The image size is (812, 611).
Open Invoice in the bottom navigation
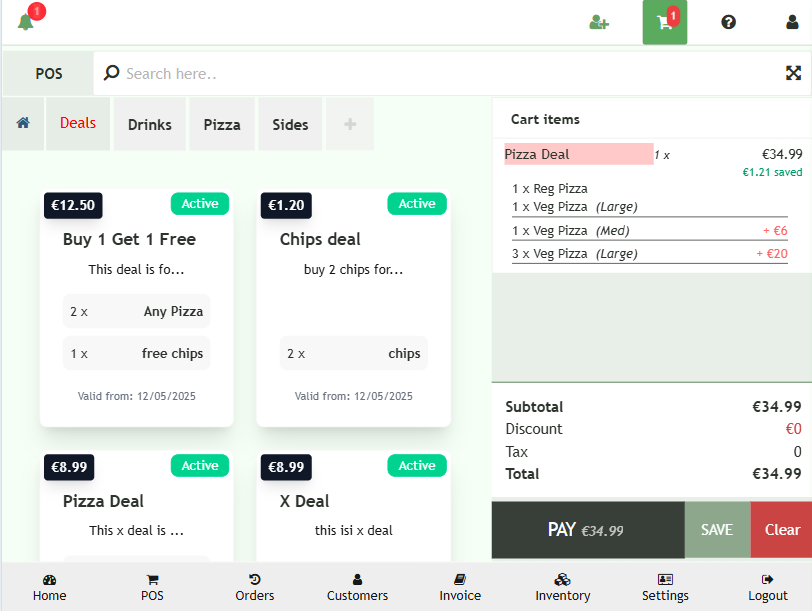(x=460, y=587)
